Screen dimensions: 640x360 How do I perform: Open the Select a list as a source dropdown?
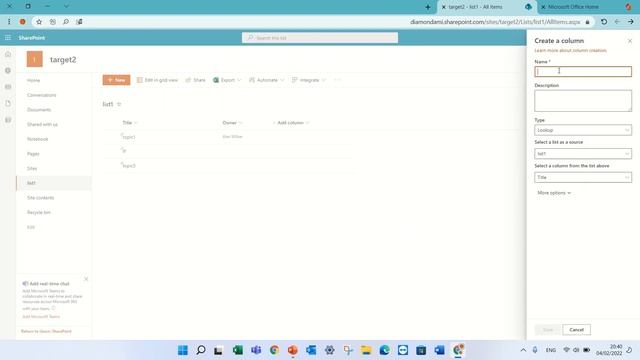(x=583, y=153)
